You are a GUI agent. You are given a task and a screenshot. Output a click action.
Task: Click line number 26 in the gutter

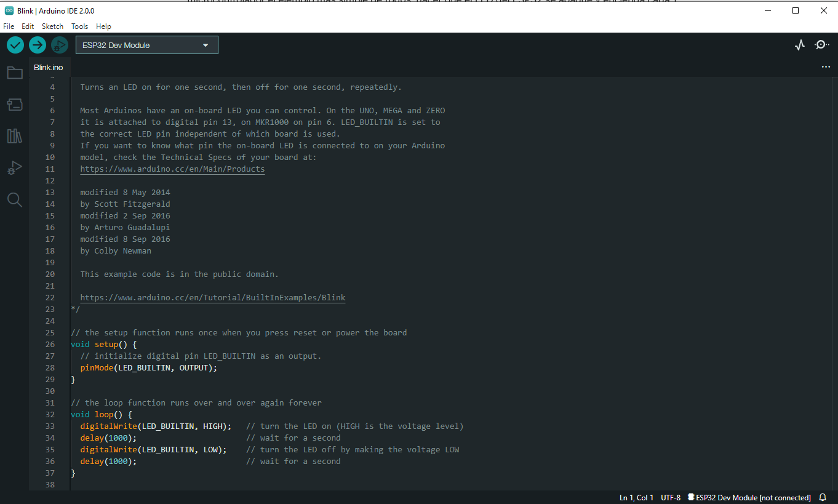[50, 344]
